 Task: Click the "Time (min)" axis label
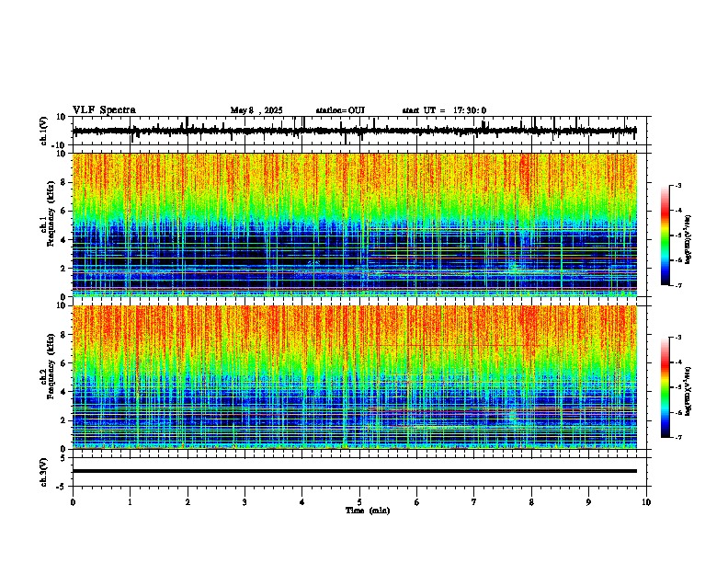[x=368, y=511]
